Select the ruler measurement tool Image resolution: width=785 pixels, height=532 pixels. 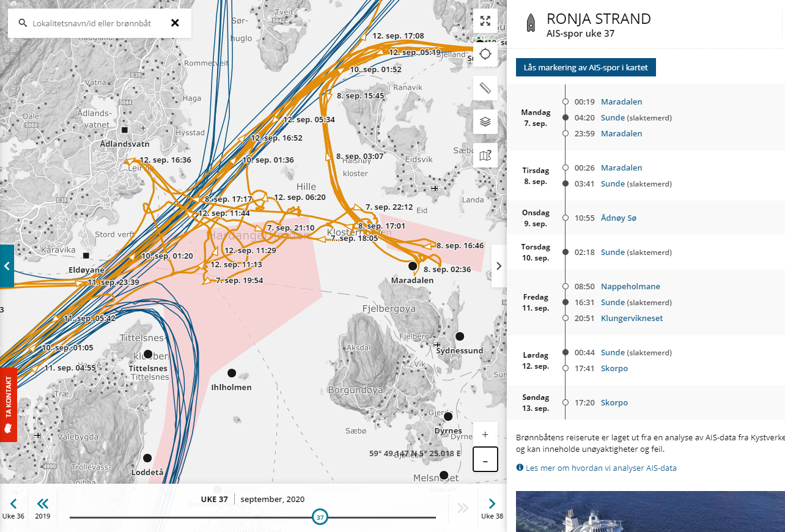click(485, 88)
